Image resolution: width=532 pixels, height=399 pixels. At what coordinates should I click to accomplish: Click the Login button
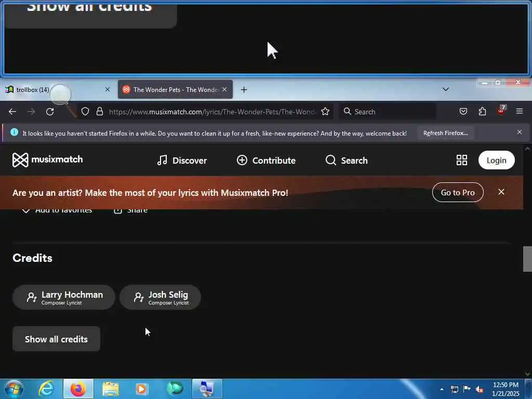496,160
